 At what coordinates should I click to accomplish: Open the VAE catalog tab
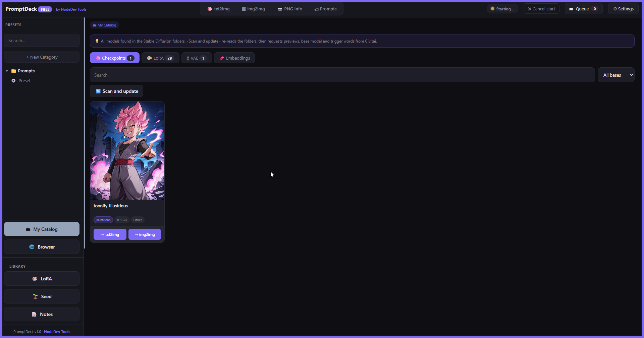point(197,58)
